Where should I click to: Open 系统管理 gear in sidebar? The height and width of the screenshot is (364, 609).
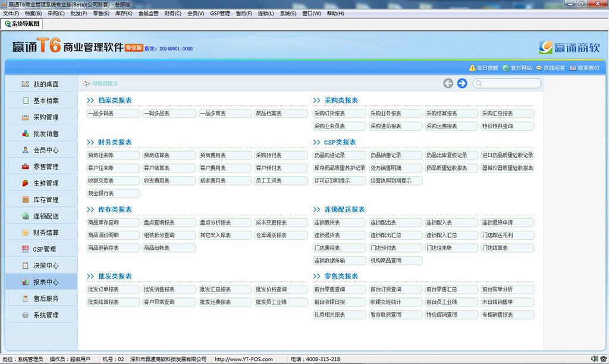(x=26, y=315)
